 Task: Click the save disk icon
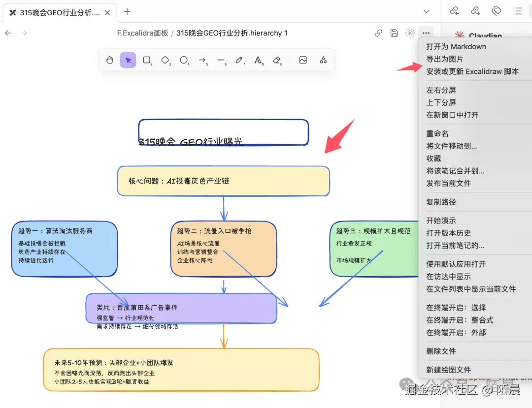[x=394, y=33]
